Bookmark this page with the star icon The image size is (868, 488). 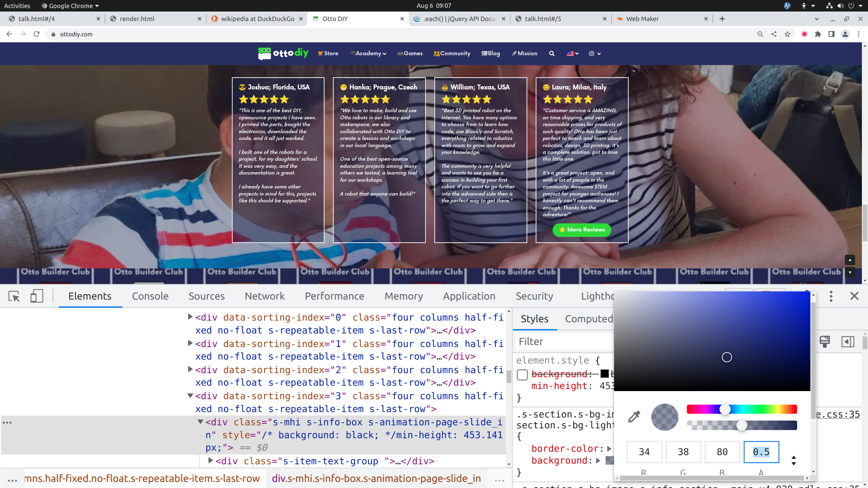[x=787, y=34]
